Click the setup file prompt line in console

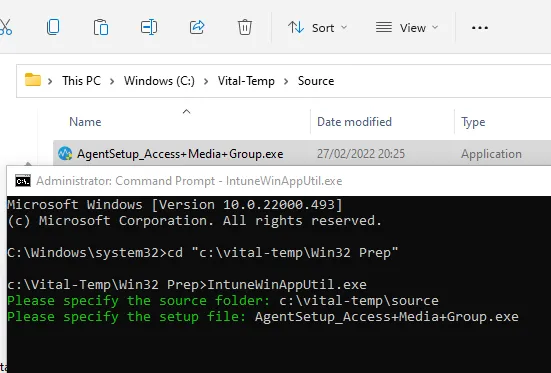coord(263,316)
